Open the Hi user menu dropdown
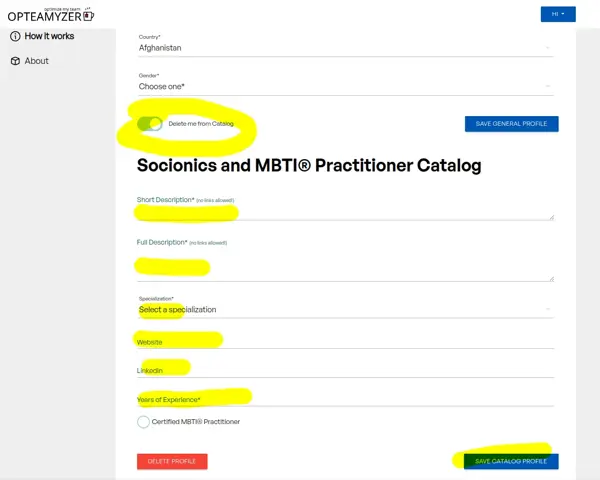 point(558,14)
